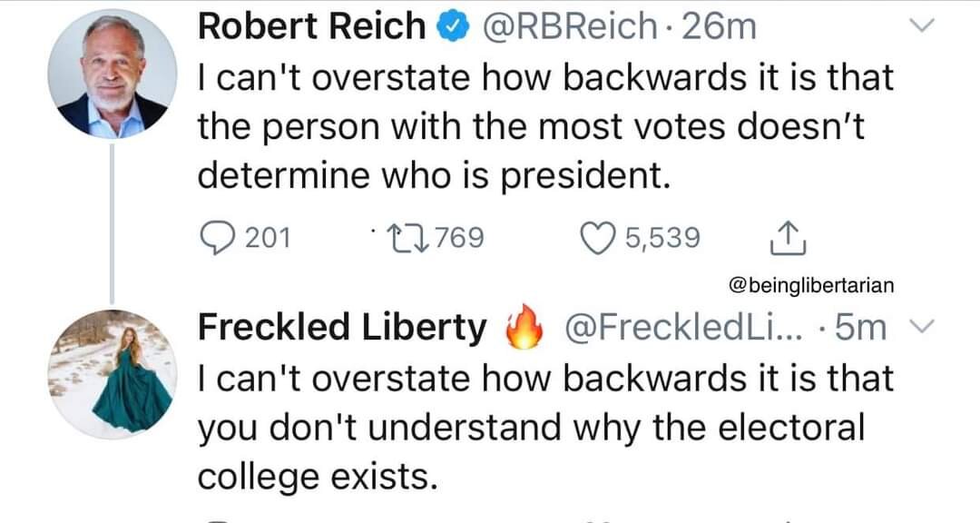Click the reply icon under Reich's tweet
Viewport: 980px width, 523px height.
click(216, 238)
